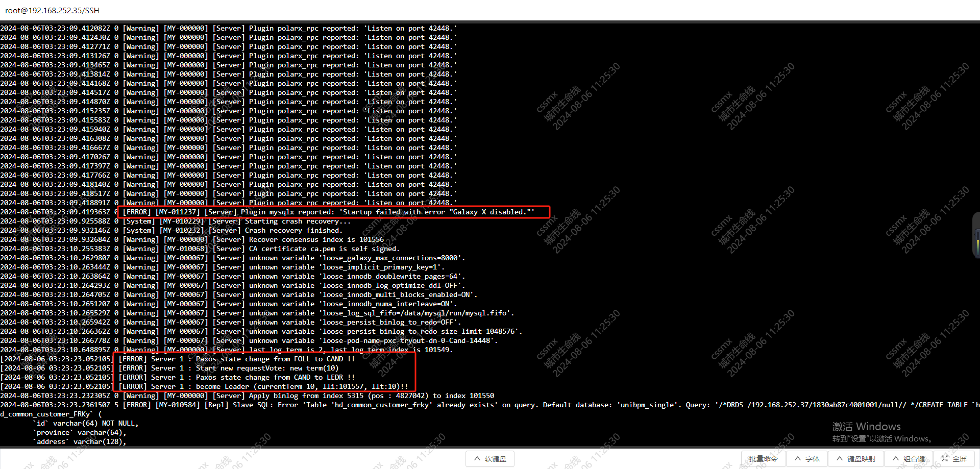Viewport: 980px width, 469px height.
Task: Click the first log line timestamped 23:09.412082Z
Action: 229,29
